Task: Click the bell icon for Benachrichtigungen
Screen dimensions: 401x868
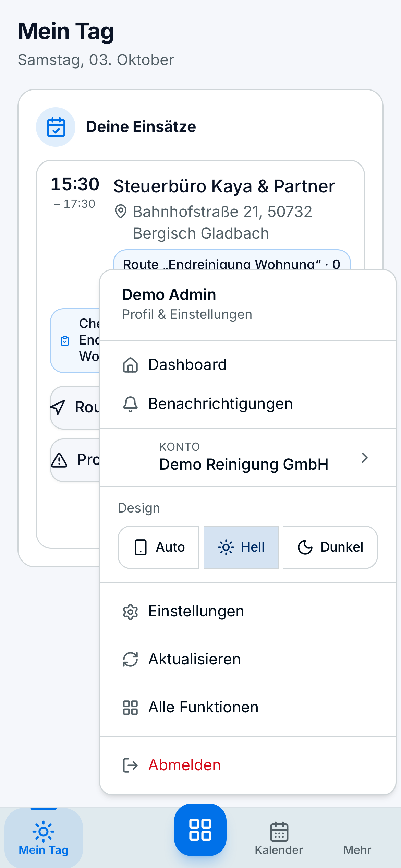Action: (130, 404)
